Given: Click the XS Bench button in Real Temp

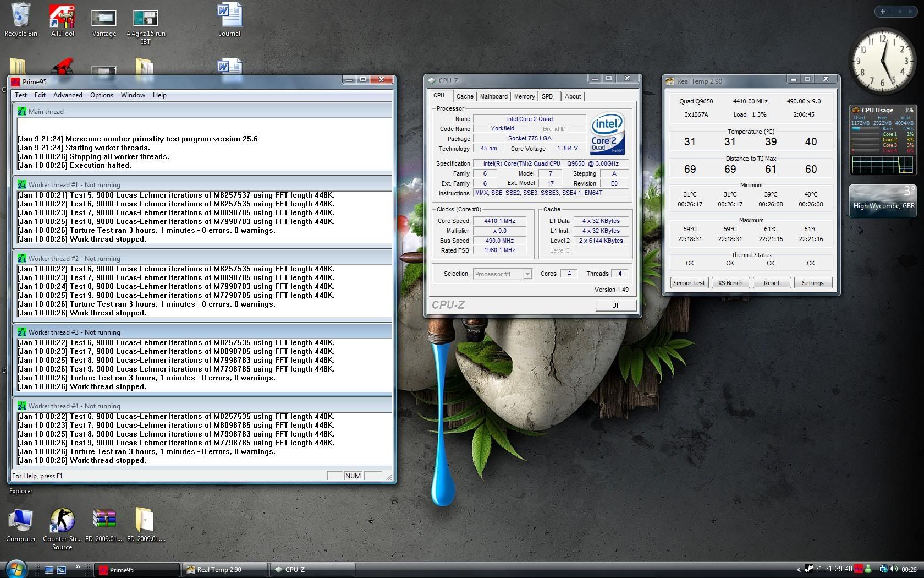Looking at the screenshot, I should [730, 283].
